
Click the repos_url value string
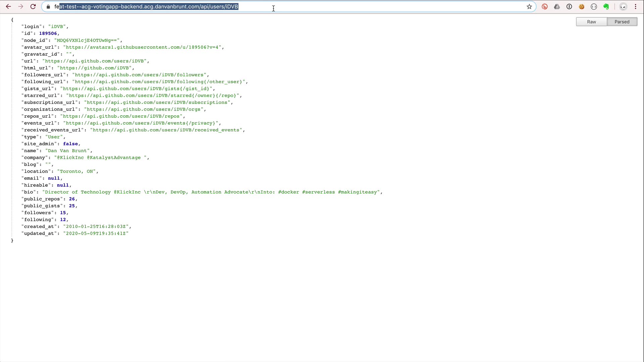[121, 116]
